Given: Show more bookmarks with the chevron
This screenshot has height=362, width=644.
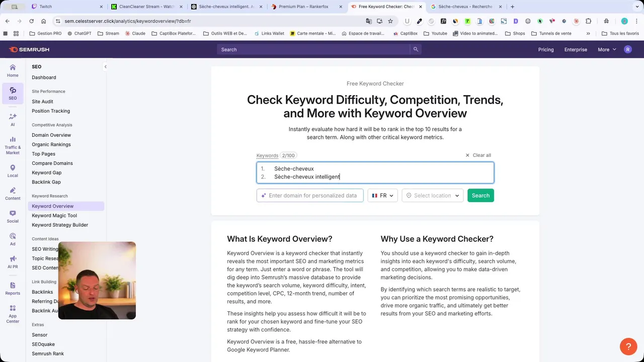Looking at the screenshot, I should (x=588, y=34).
